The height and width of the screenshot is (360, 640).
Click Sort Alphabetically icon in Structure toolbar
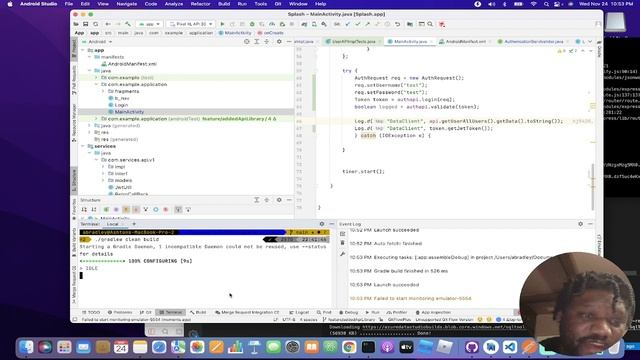coord(94,209)
